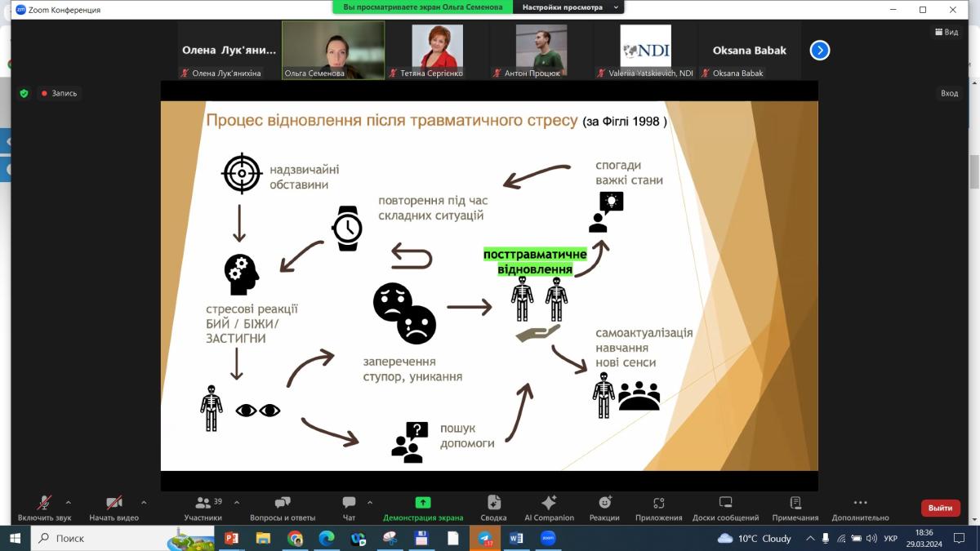
Task: Start camera using Начать видео
Action: pyautogui.click(x=114, y=508)
